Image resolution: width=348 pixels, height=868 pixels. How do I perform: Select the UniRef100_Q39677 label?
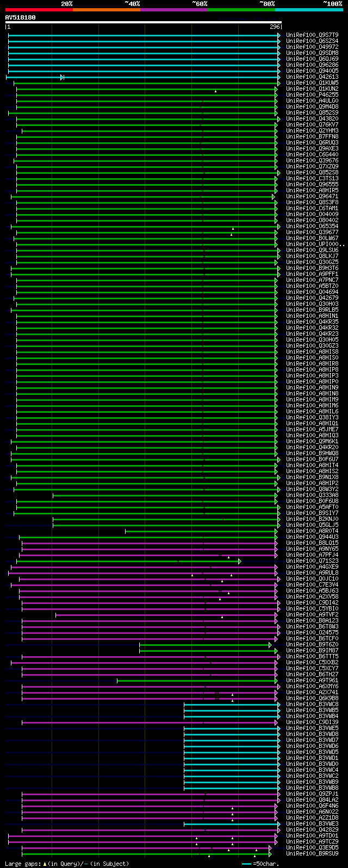[312, 232]
